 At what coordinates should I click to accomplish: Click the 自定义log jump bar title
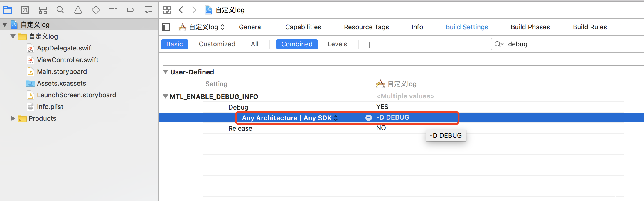[230, 10]
